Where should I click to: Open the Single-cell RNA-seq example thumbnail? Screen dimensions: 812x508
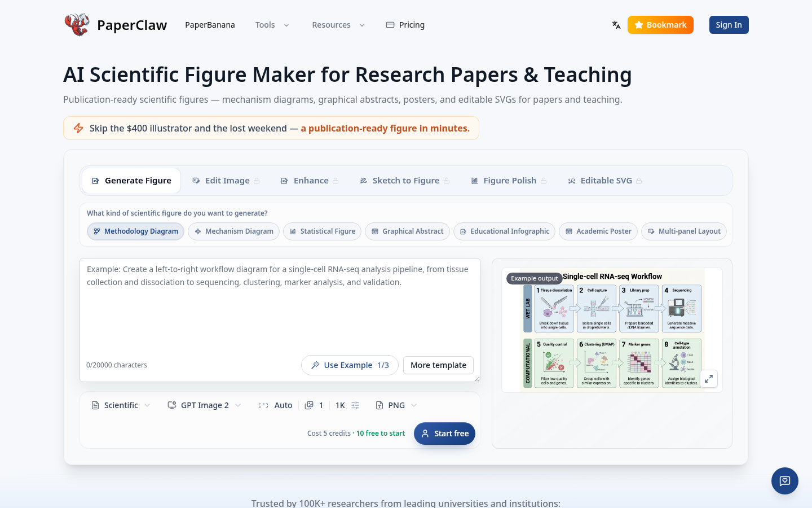coord(612,330)
